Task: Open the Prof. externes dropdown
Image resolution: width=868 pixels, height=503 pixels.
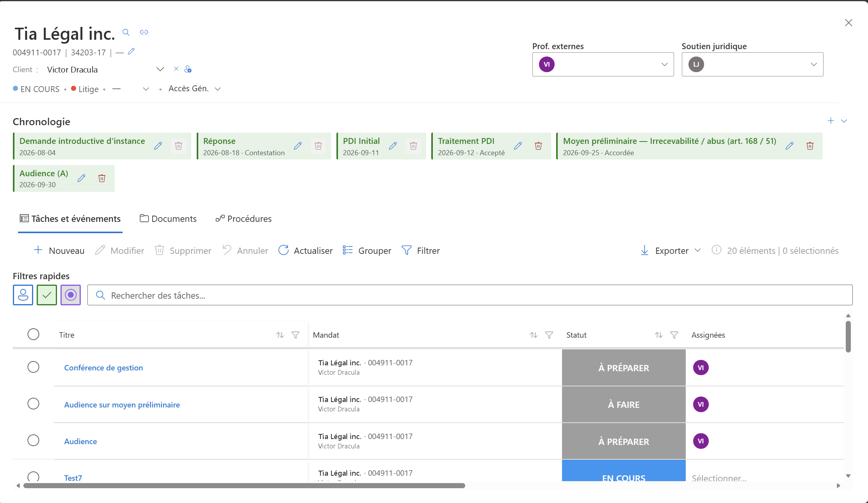Action: pos(603,64)
